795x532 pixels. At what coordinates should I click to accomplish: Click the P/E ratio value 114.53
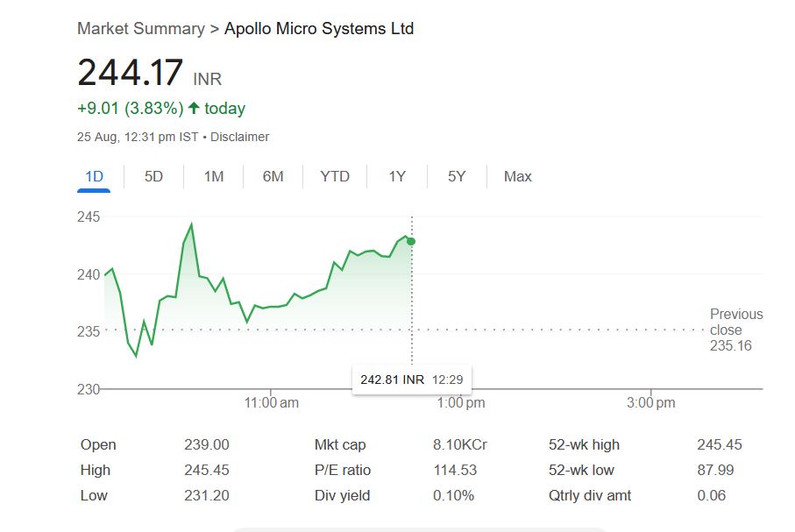coord(455,470)
